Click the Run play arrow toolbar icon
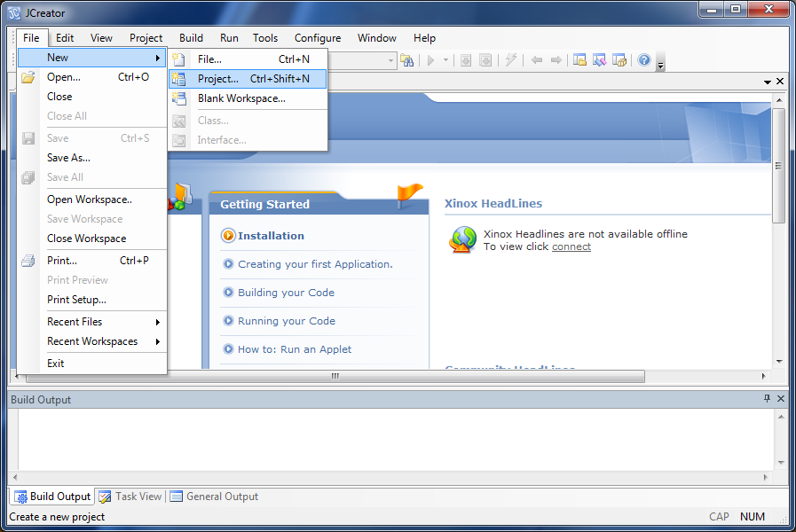The height and width of the screenshot is (532, 796). click(x=431, y=60)
